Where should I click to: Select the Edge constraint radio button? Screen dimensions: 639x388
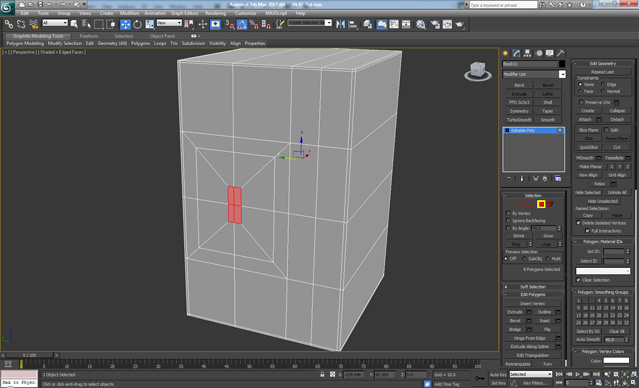603,84
